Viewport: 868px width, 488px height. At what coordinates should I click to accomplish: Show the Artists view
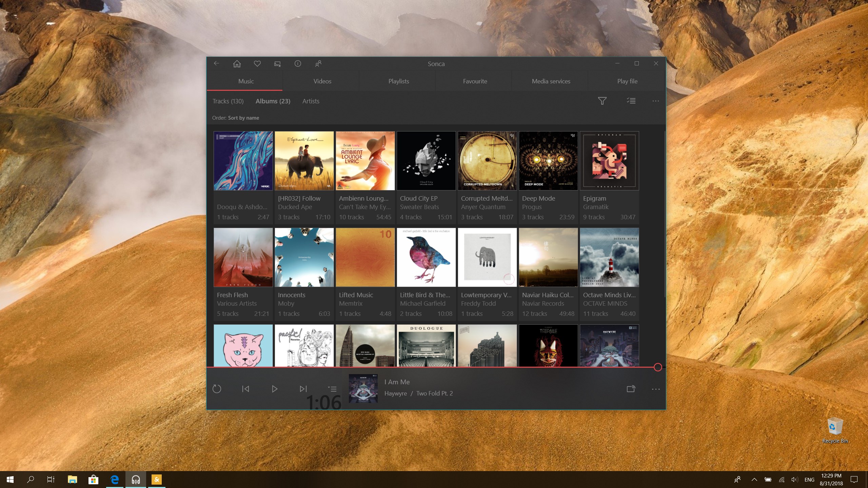pos(310,101)
